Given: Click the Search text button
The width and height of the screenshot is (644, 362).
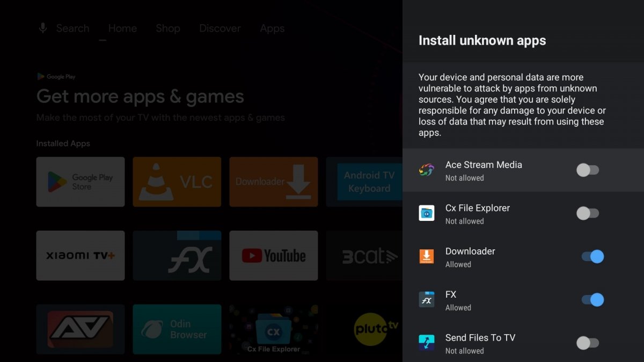Looking at the screenshot, I should (x=72, y=28).
